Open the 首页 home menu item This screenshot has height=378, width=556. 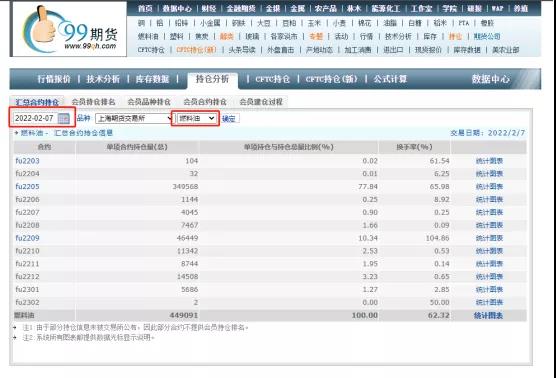145,9
